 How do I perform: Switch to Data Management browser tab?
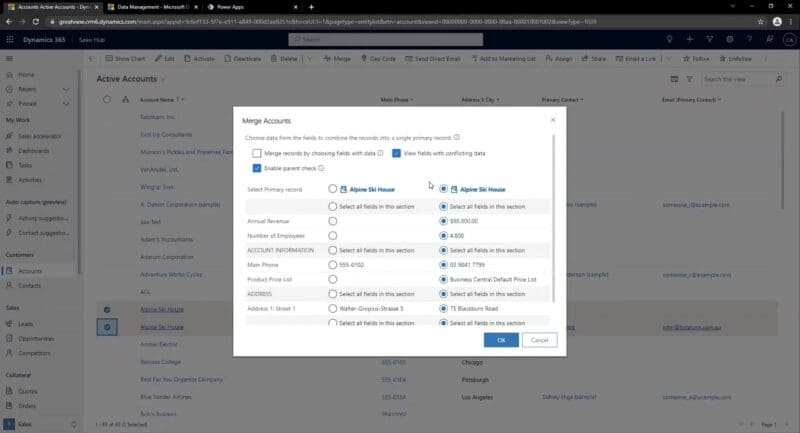tap(152, 7)
